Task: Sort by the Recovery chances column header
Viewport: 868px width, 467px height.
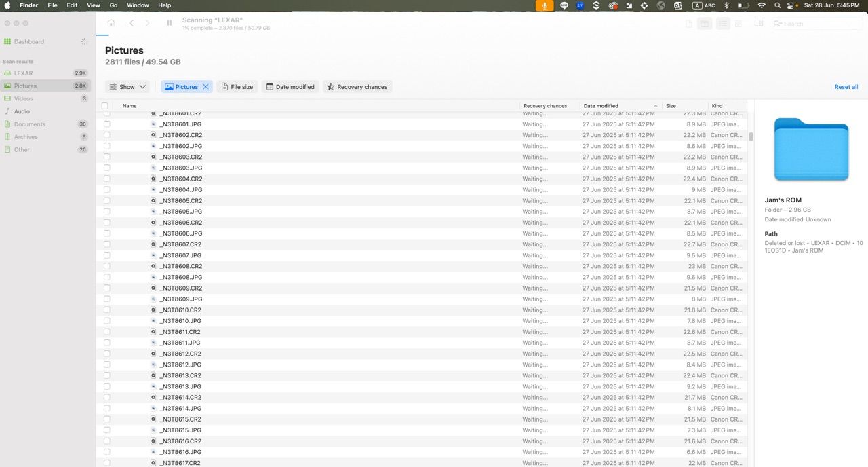Action: pos(550,106)
